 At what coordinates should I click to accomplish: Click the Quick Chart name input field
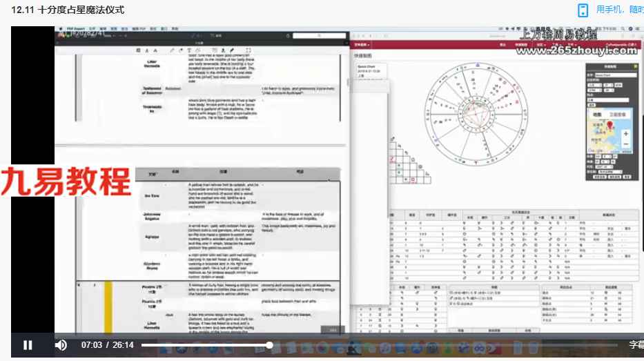tap(616, 75)
